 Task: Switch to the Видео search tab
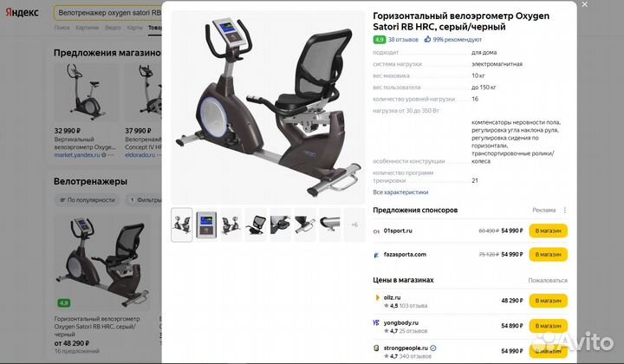113,28
